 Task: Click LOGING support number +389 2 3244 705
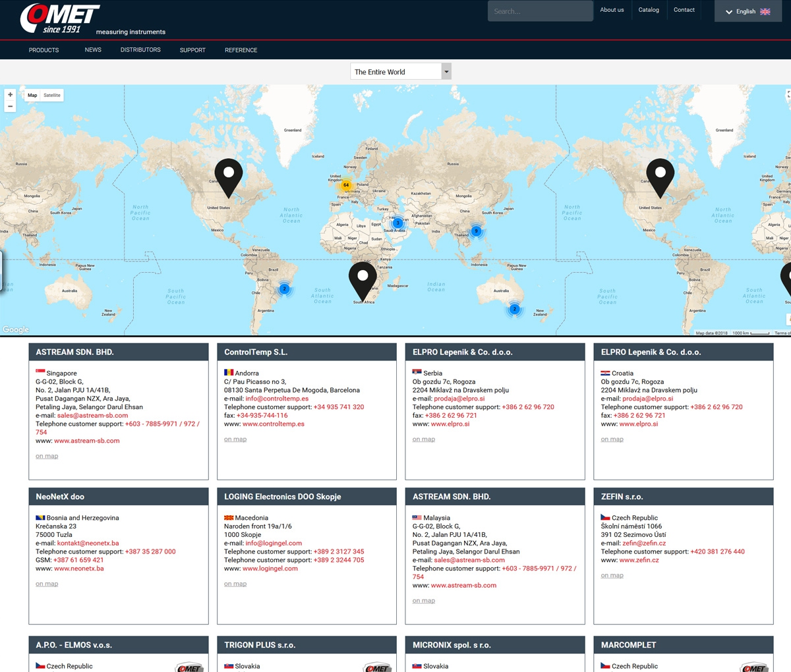click(339, 561)
